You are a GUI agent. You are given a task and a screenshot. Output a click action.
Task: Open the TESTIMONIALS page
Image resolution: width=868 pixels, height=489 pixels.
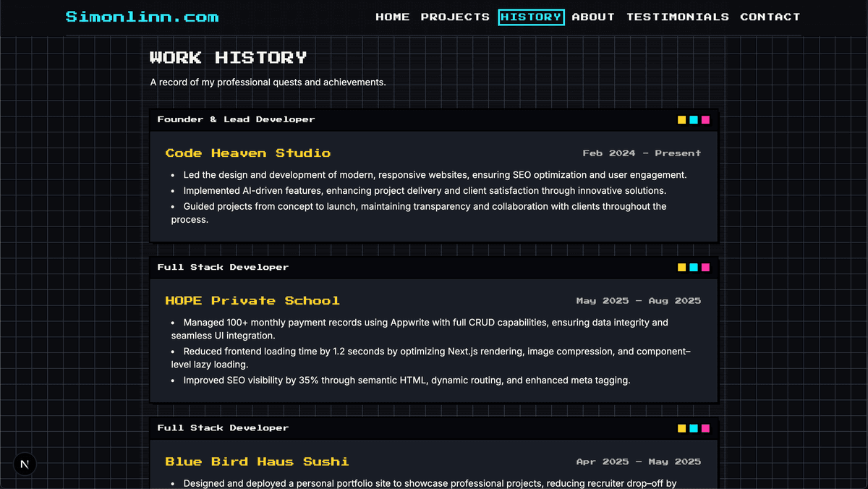click(x=678, y=17)
